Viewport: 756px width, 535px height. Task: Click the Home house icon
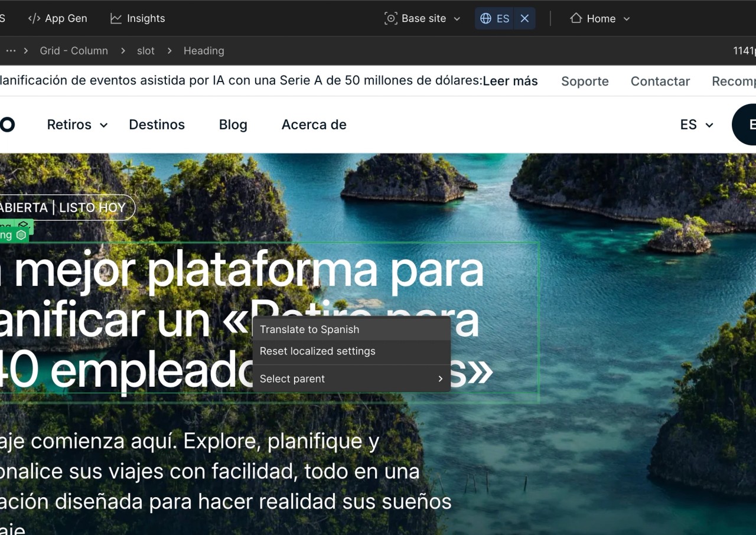point(576,18)
